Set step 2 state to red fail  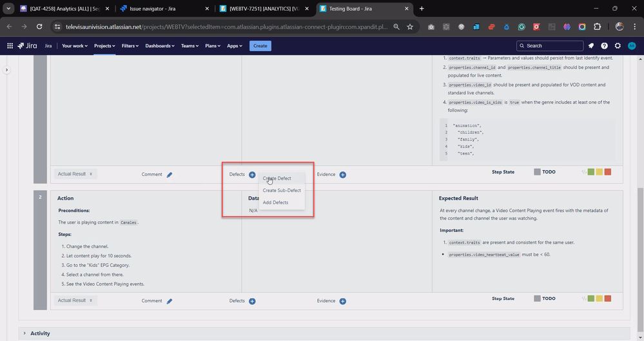coord(608,298)
